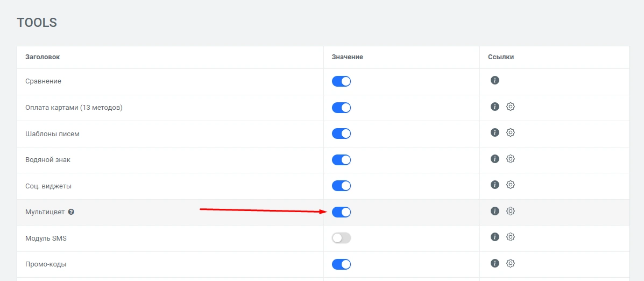
Task: Click the help question mark beside Мультицвет
Action: coord(71,212)
